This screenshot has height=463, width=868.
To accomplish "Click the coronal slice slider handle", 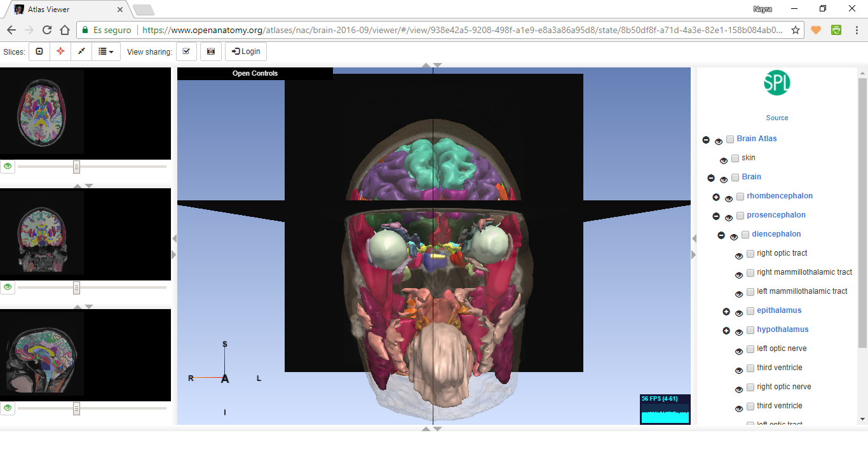I will pyautogui.click(x=76, y=287).
